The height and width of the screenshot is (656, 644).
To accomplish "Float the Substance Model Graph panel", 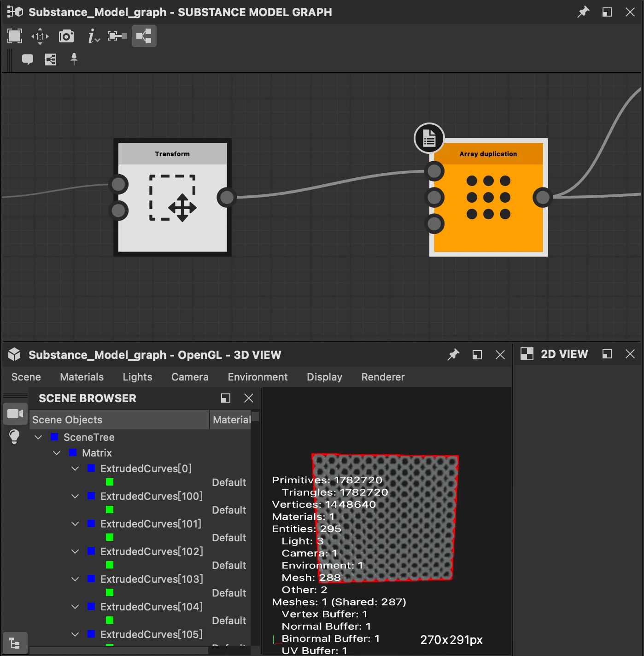I will point(607,12).
